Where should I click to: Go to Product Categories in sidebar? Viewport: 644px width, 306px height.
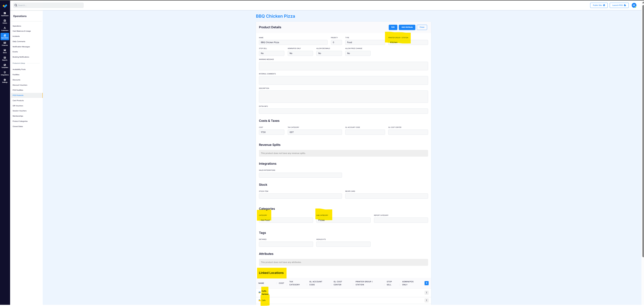pyautogui.click(x=20, y=121)
